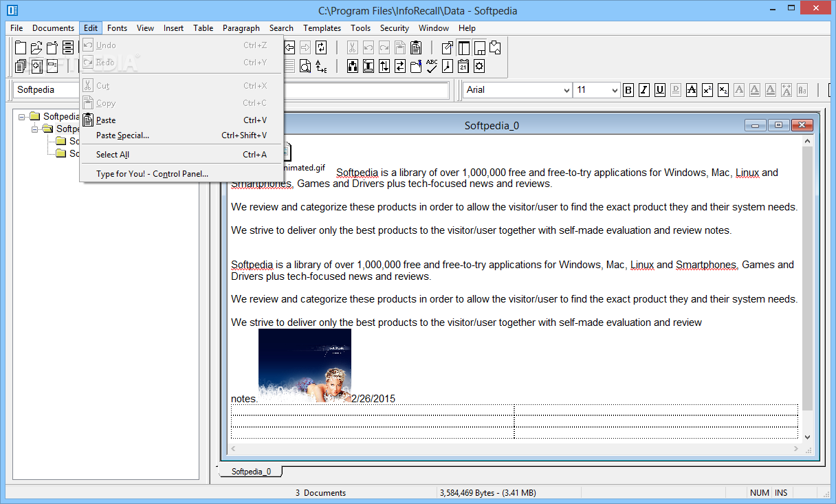Click the '3 Documents' status bar text
836x504 pixels.
(320, 492)
